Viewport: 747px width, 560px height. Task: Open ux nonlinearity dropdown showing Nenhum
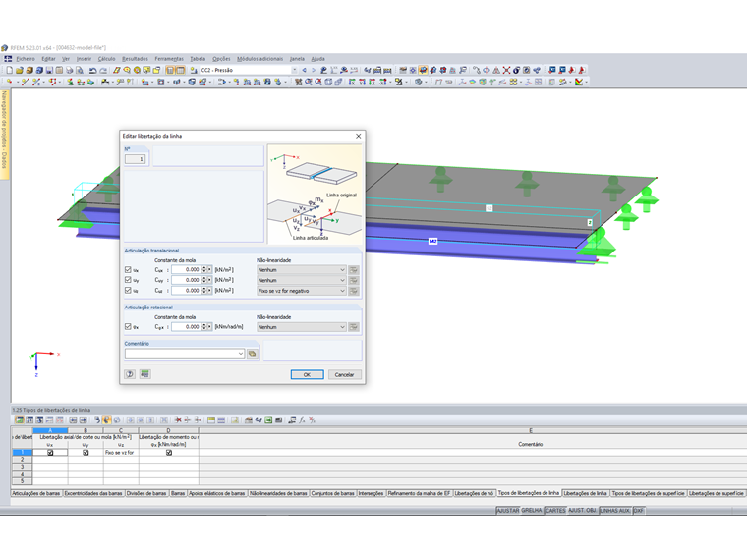tap(301, 270)
